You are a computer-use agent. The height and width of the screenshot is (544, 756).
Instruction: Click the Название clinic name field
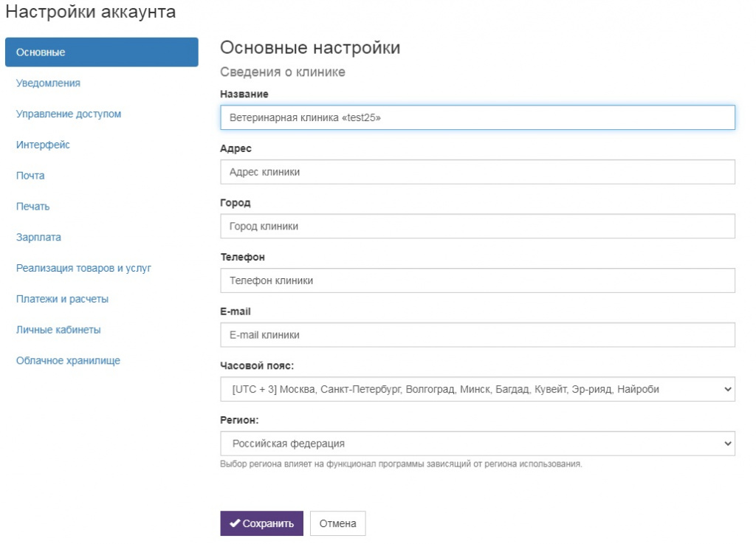tap(478, 117)
